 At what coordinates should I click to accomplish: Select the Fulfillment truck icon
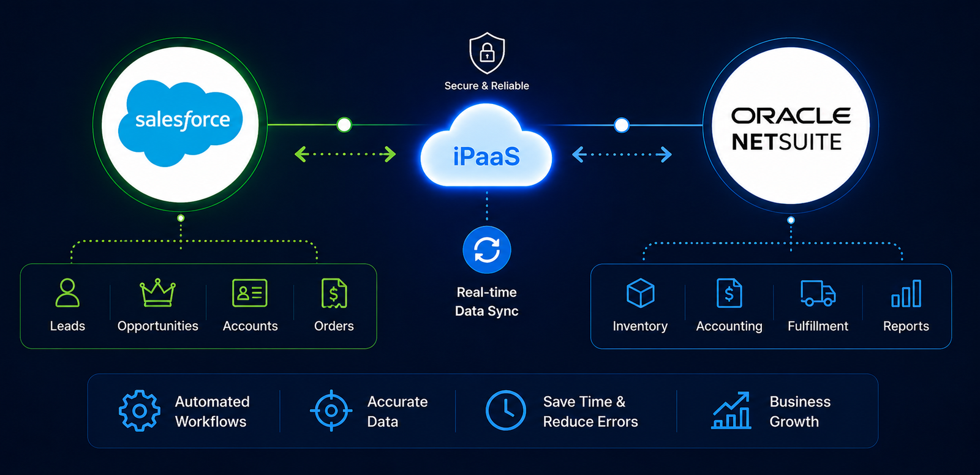pyautogui.click(x=818, y=293)
